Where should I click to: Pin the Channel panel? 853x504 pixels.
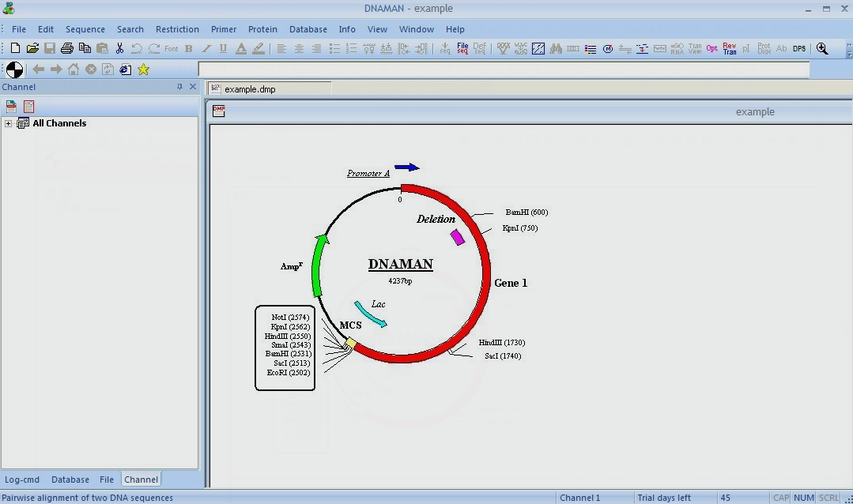179,86
